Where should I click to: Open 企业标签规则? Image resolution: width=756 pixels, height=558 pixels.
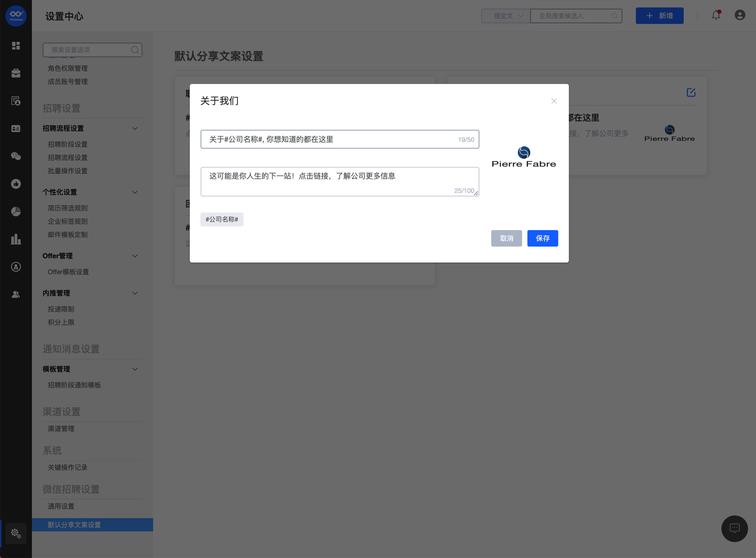68,221
